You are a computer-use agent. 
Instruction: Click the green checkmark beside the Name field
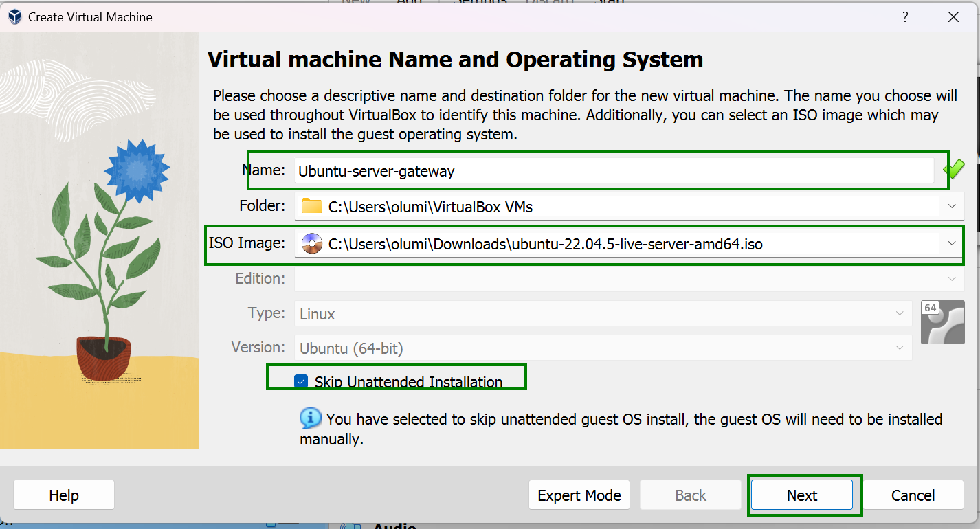point(954,168)
